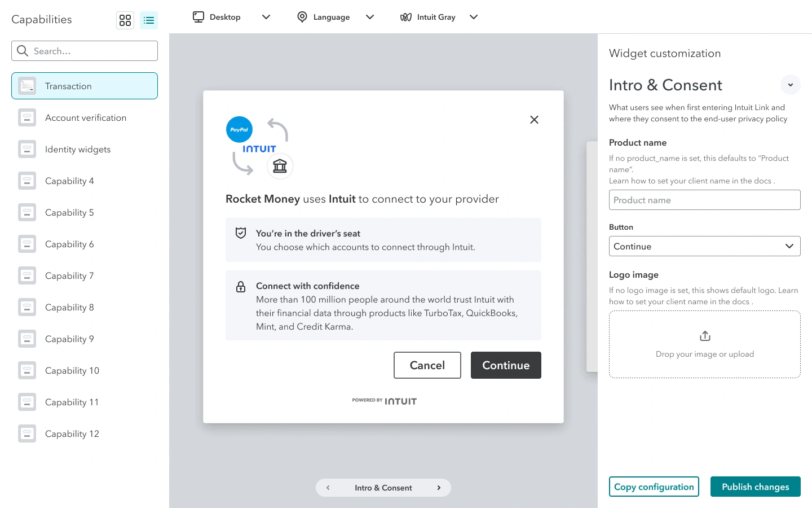Select Account verification in capabilities list
Image resolution: width=812 pixels, height=508 pixels.
[85, 117]
